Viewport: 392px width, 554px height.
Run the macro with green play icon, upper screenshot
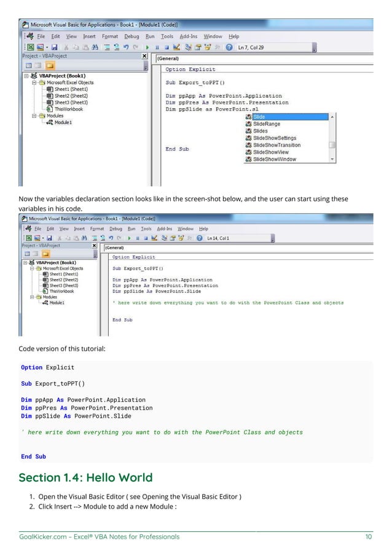tap(147, 47)
